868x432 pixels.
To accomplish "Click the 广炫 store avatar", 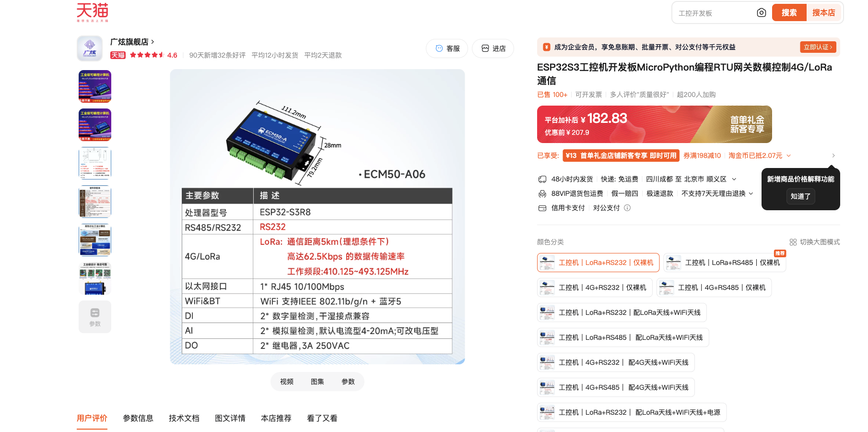I will tap(90, 48).
